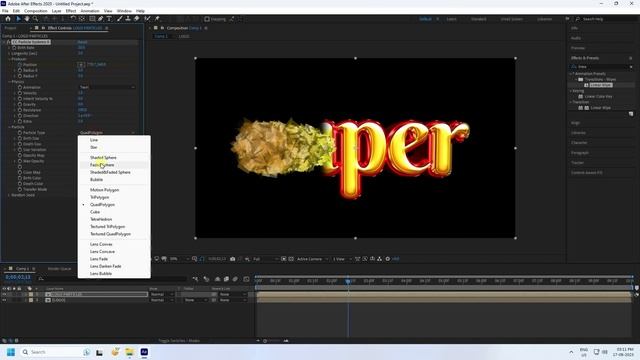The height and width of the screenshot is (360, 640).
Task: Click the Reset link for CC Particle Systems
Action: point(82,42)
